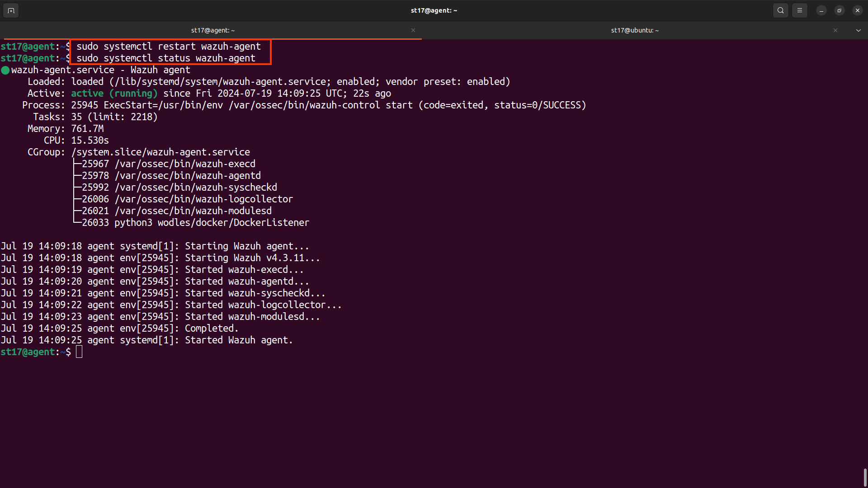The image size is (868, 488).
Task: Click the 'sudo systemctl status wazuh-agent' command
Action: 166,58
